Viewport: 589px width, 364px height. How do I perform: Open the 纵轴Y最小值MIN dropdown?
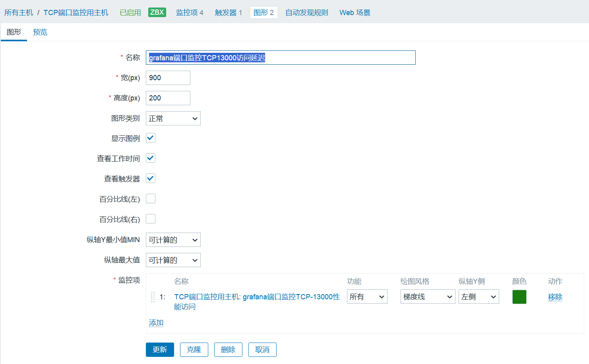click(x=173, y=240)
